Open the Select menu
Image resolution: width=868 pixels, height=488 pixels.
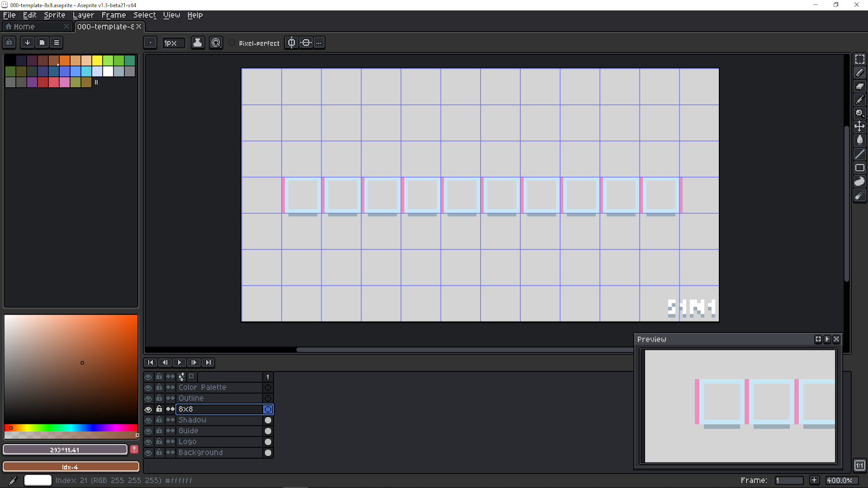click(x=144, y=15)
